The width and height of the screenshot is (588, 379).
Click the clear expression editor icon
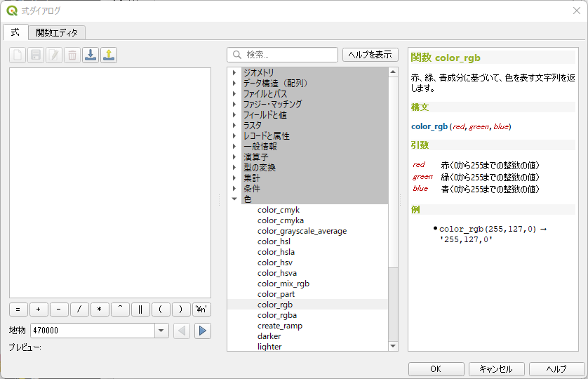click(18, 55)
